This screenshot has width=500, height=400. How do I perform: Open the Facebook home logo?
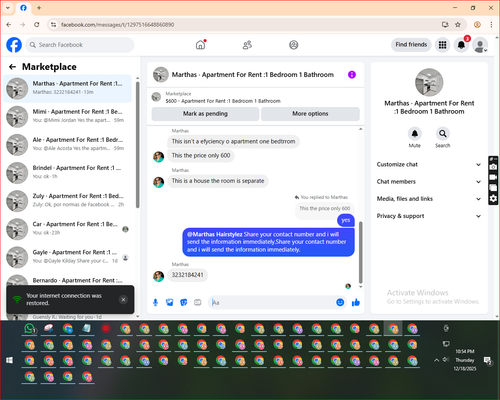pyautogui.click(x=14, y=45)
